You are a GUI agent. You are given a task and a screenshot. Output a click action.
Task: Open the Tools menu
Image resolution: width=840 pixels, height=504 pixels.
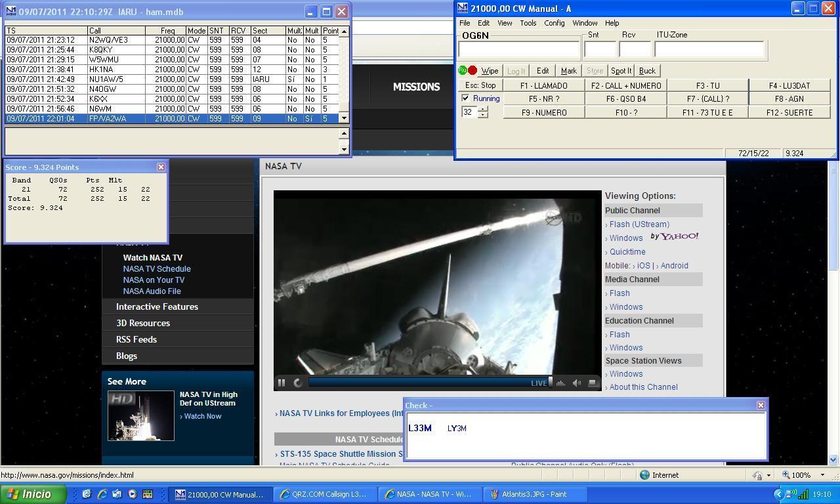(x=528, y=23)
